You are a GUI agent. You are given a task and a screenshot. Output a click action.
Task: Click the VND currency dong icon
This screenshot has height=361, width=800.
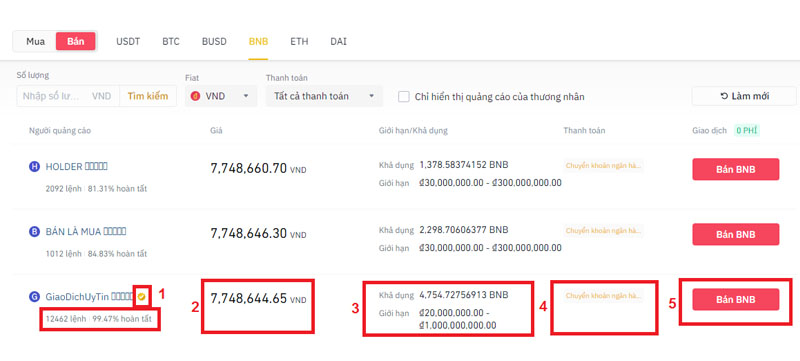click(195, 96)
